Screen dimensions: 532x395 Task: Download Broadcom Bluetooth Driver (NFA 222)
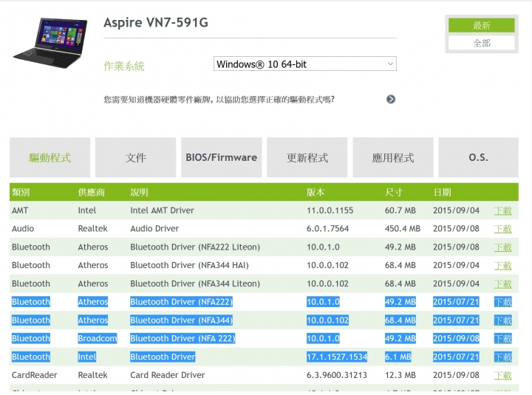click(502, 338)
